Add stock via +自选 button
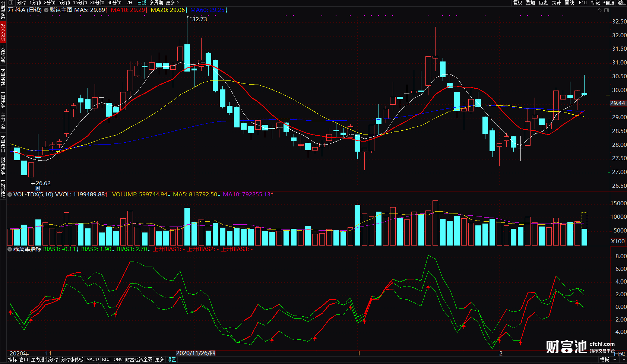Viewport: 627px width, 364px height. click(608, 3)
